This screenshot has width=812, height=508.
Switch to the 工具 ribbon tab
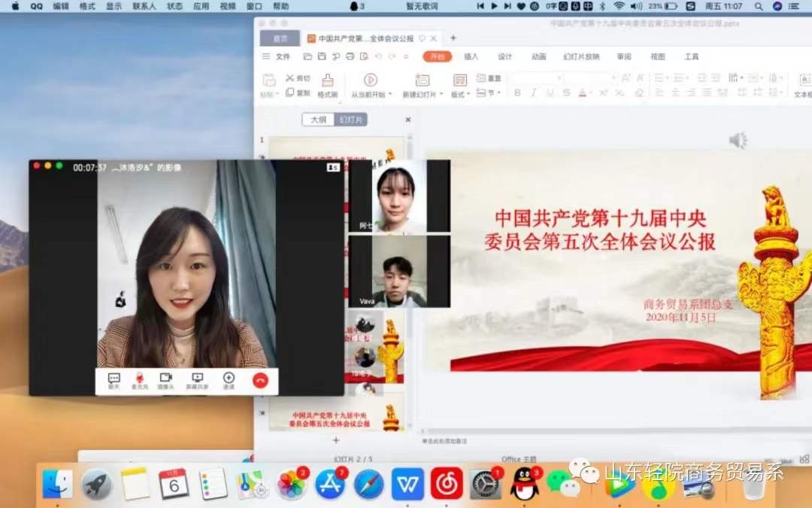[692, 56]
